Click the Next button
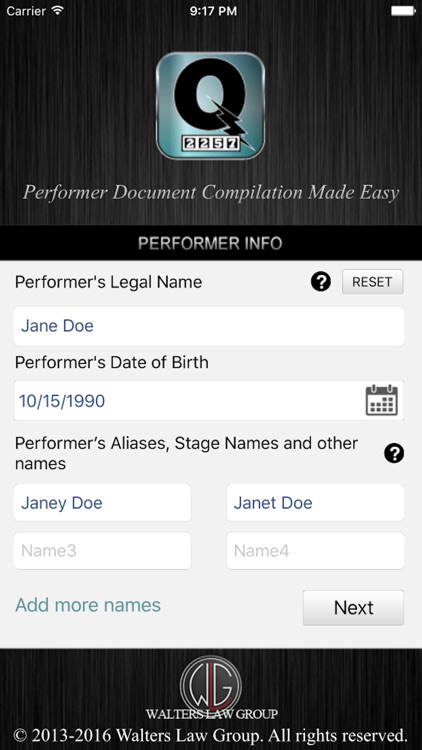 [353, 607]
